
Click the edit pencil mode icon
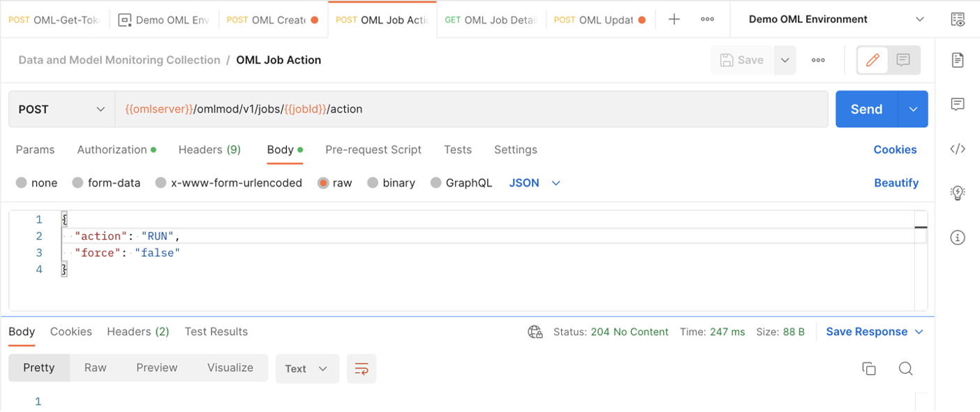(873, 60)
